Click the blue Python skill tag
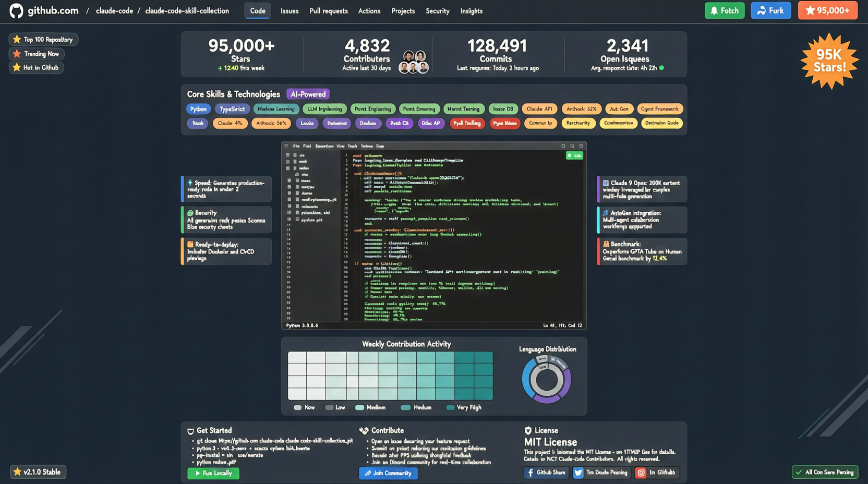Viewport: 868px width, 484px height. [198, 109]
